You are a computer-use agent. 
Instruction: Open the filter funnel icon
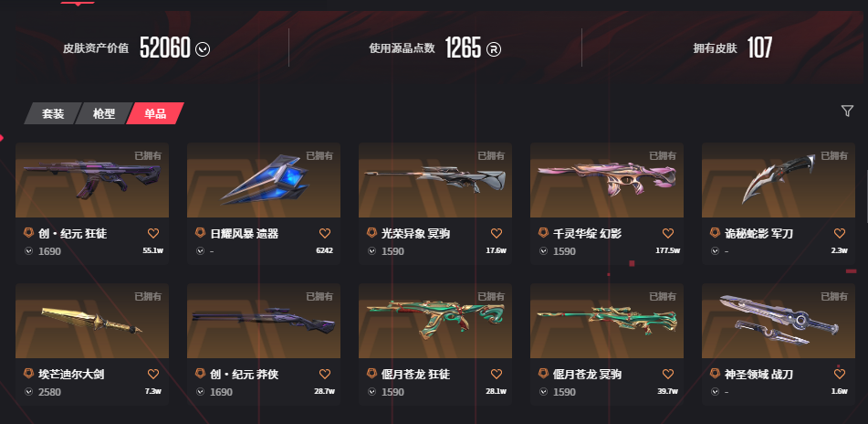click(x=847, y=111)
